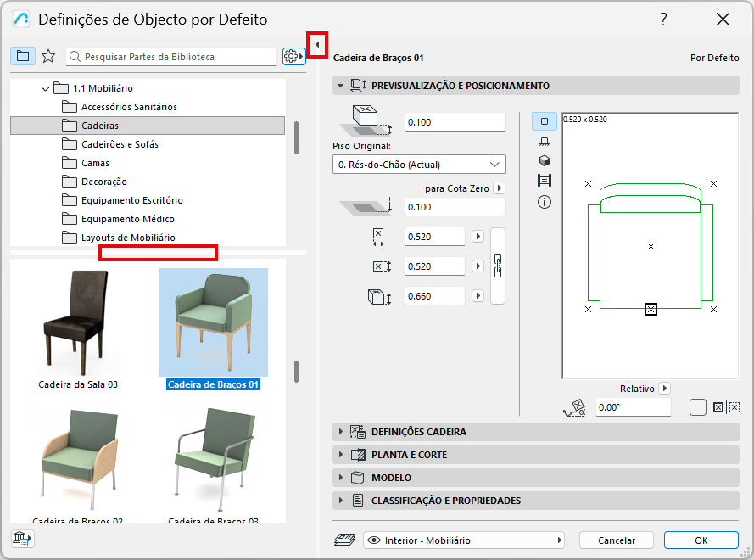Select the 2D symbol preview icon
This screenshot has width=754, height=560.
point(545,120)
